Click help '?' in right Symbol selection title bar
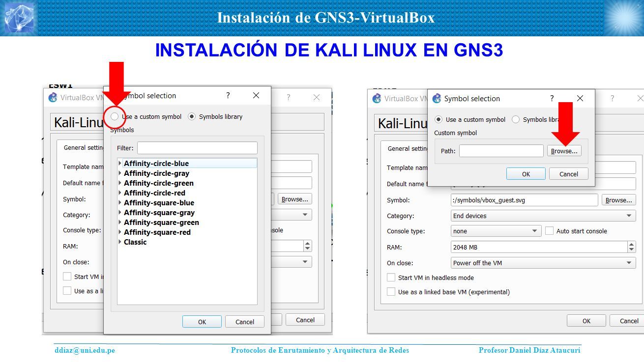The width and height of the screenshot is (644, 362). (552, 98)
